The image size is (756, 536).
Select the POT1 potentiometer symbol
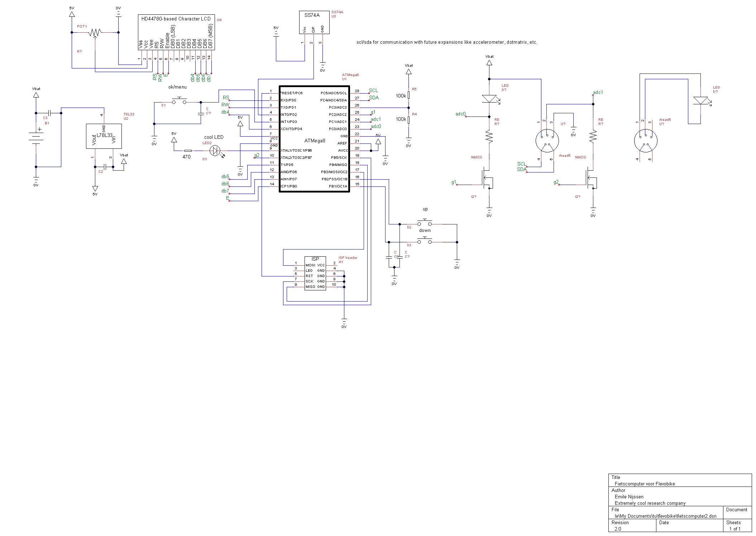[95, 33]
